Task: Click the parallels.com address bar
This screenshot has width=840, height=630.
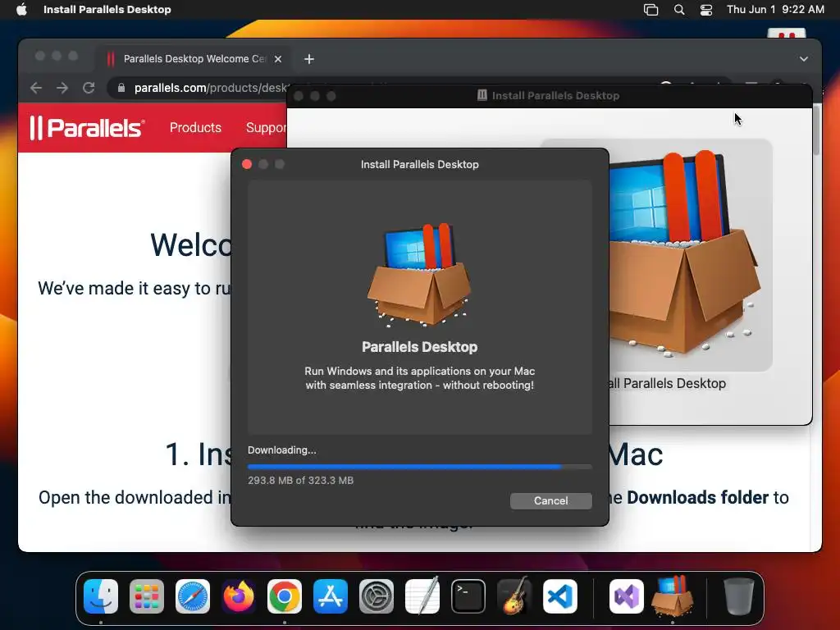Action: (x=209, y=88)
